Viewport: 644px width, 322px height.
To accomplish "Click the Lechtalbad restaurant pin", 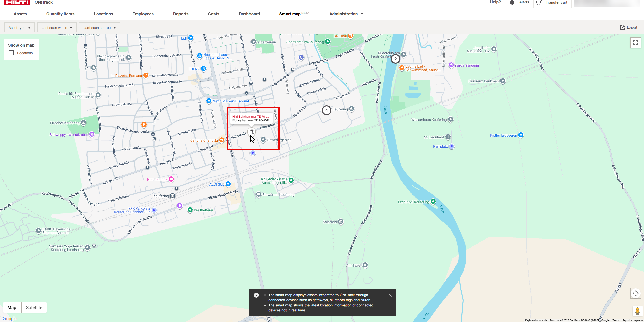I will point(402,68).
